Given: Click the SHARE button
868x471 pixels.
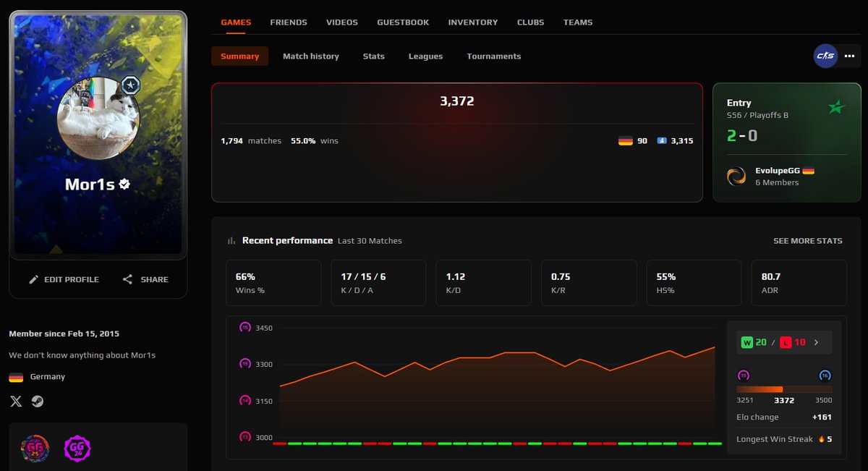Looking at the screenshot, I should click(x=145, y=279).
